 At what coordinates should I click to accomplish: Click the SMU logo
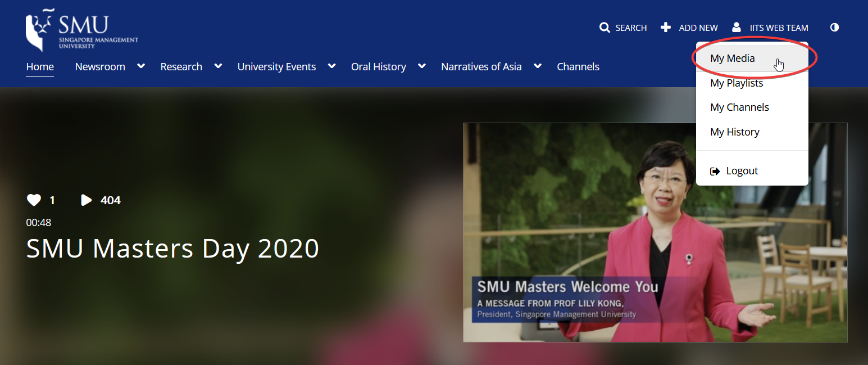click(x=81, y=31)
